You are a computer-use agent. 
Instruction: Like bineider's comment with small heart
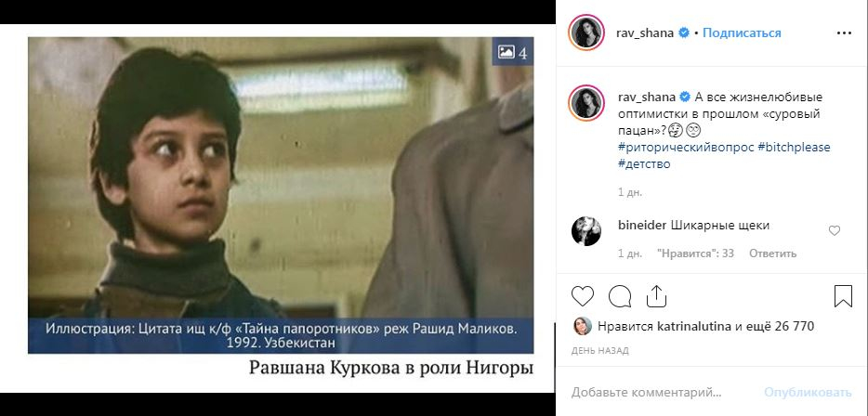click(835, 230)
